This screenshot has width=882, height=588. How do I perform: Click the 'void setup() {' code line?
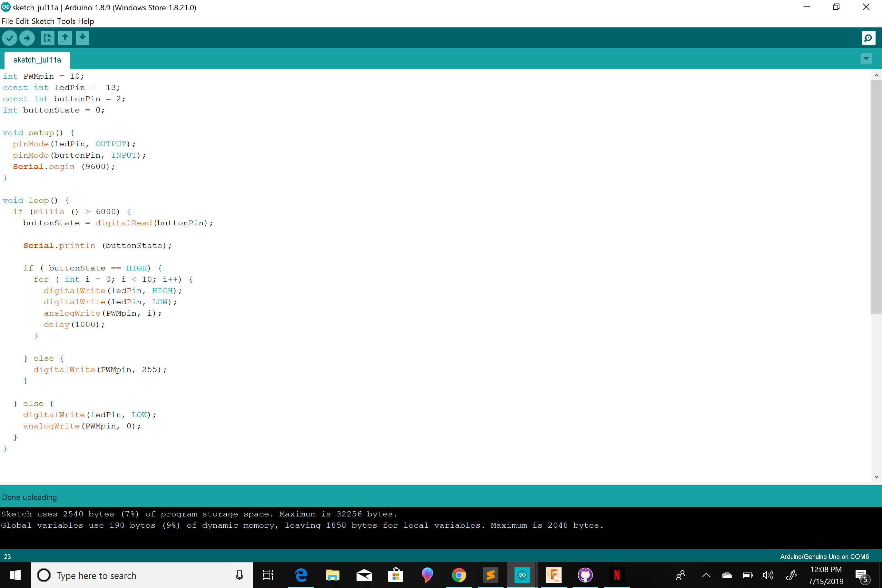[39, 132]
